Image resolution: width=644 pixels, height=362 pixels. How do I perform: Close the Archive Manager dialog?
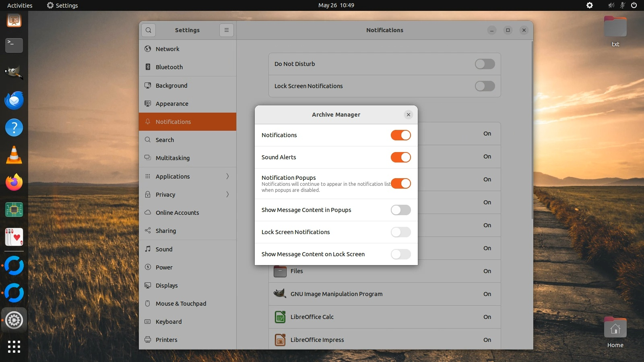pyautogui.click(x=409, y=115)
